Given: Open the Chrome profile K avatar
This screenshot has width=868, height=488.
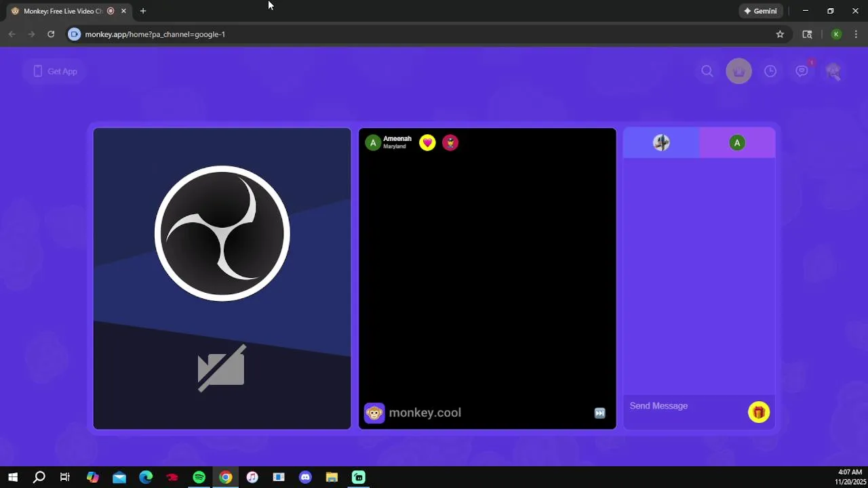Looking at the screenshot, I should coord(836,34).
